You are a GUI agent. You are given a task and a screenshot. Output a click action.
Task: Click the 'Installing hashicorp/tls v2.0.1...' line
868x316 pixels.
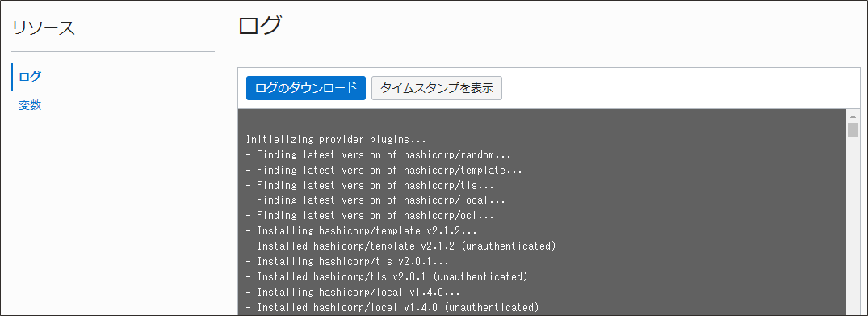[347, 260]
